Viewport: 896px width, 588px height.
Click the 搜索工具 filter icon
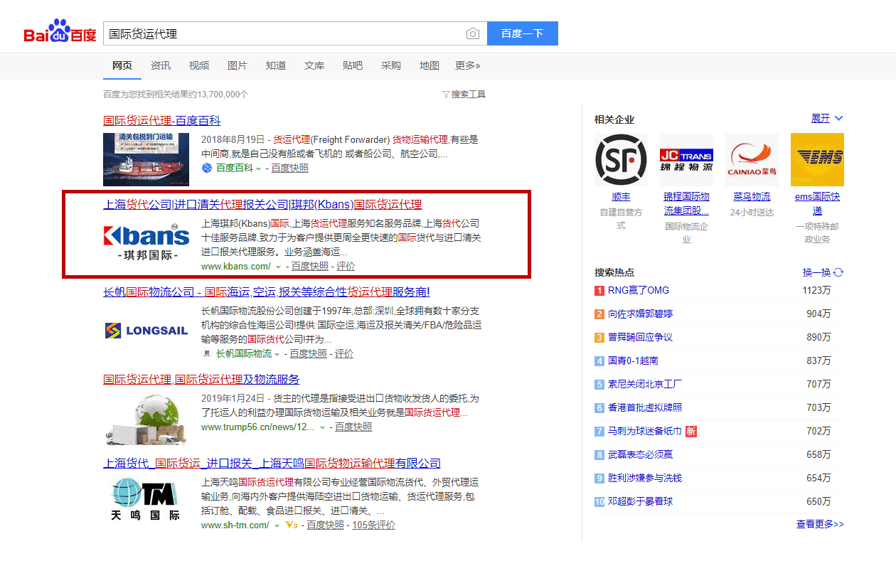click(x=446, y=95)
